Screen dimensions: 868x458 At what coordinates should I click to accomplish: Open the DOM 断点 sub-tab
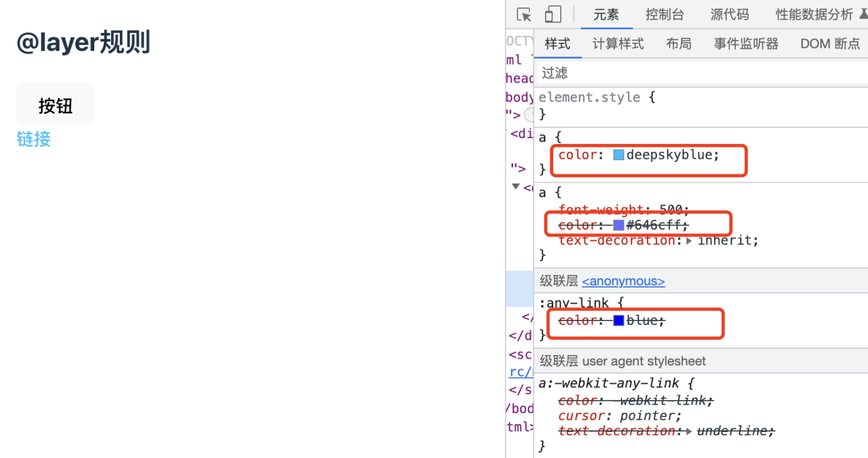830,44
